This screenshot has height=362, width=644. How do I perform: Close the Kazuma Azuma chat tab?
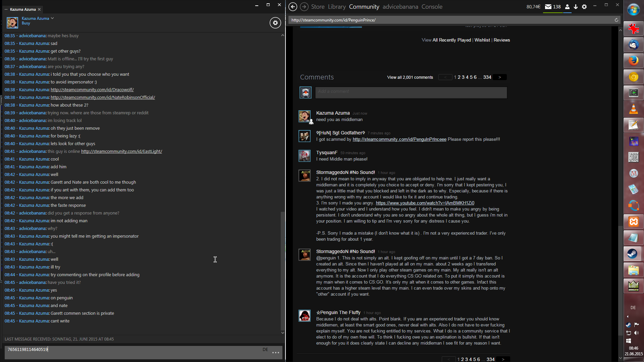39,9
